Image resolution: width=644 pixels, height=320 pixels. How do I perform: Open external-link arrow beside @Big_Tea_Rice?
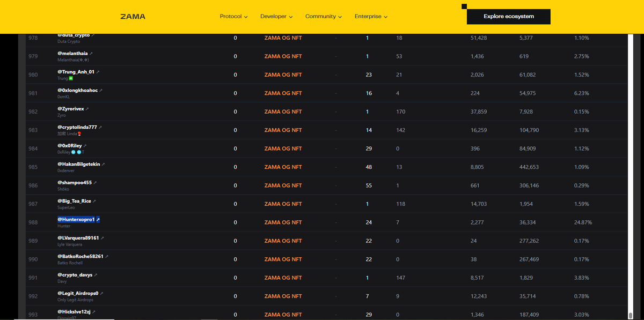[94, 201]
